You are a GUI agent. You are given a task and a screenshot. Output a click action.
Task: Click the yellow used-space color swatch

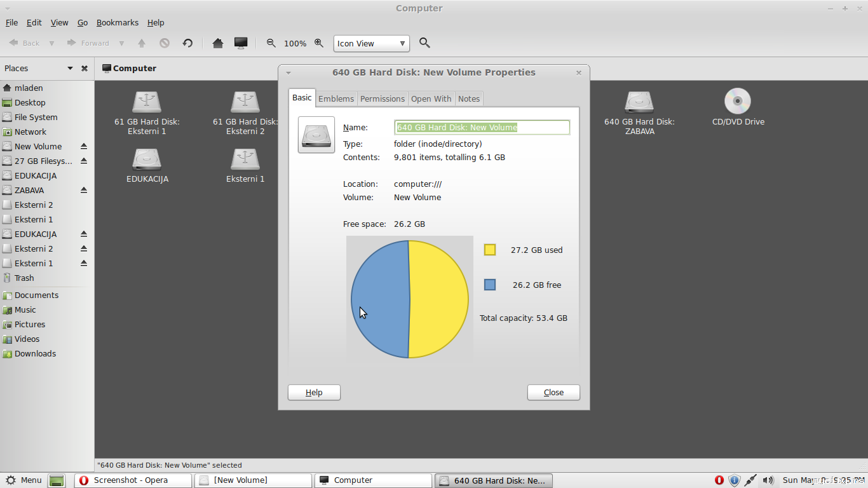click(x=490, y=250)
